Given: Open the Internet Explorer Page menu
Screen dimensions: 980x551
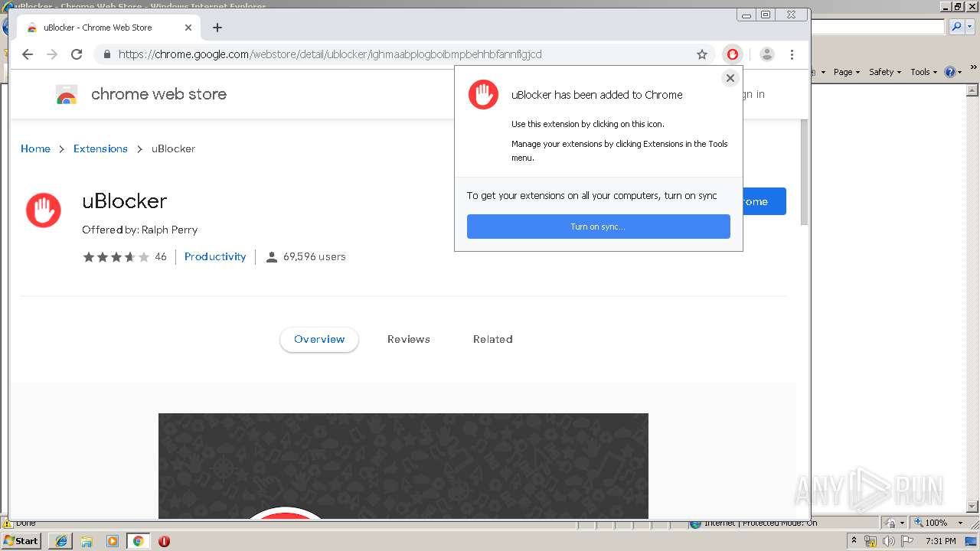Looking at the screenshot, I should pyautogui.click(x=846, y=72).
